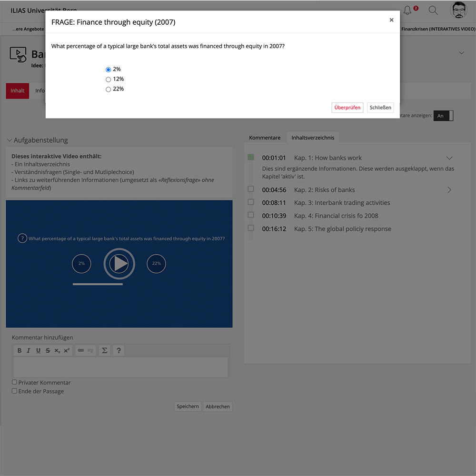Click the insert link icon
476x476 pixels.
81,351
